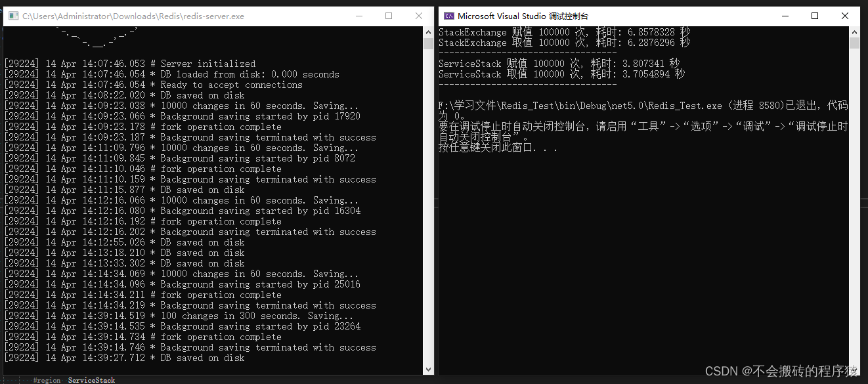868x384 pixels.
Task: Click the 'Microsoft Visual Studio 调试控制台' title text
Action: [x=523, y=16]
